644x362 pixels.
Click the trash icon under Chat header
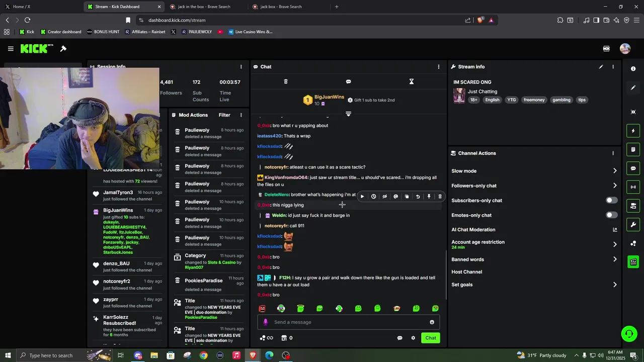(286, 81)
